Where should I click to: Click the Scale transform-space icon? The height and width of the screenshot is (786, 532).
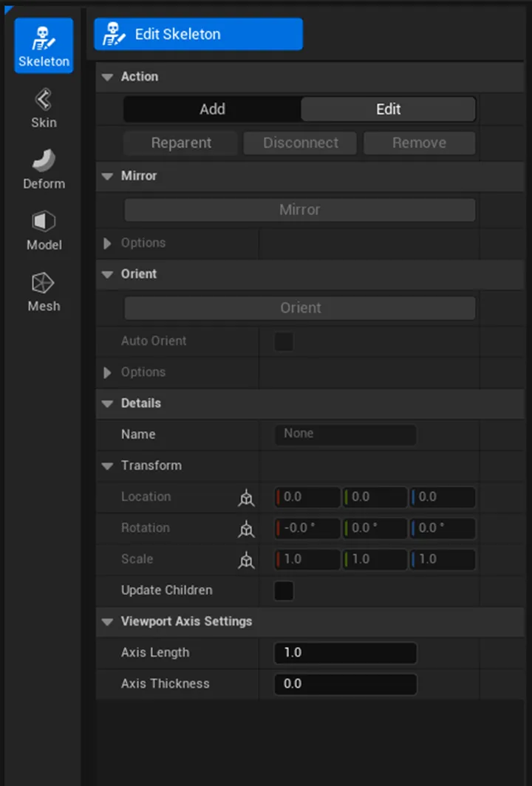pos(246,560)
